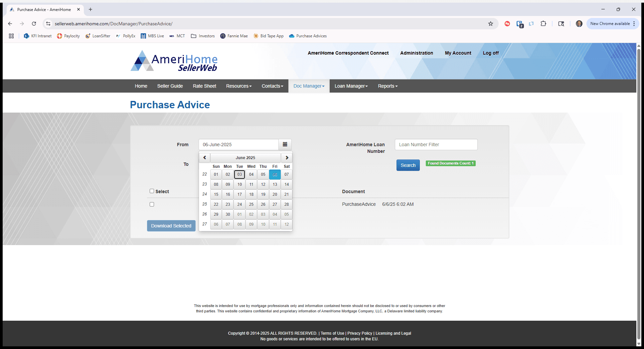Viewport: 644px width, 349px height.
Task: Select June 13 in calendar
Action: click(x=275, y=184)
